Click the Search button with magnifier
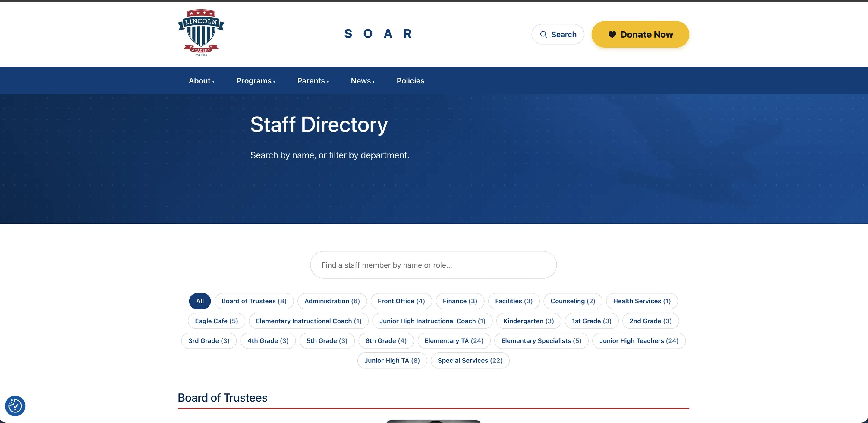This screenshot has width=868, height=423. 558,34
